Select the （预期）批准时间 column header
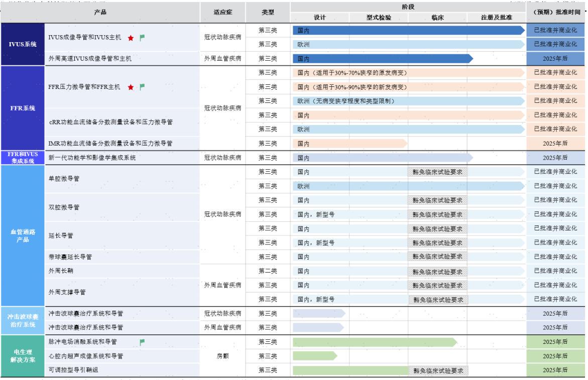The width and height of the screenshot is (588, 380). (x=556, y=13)
